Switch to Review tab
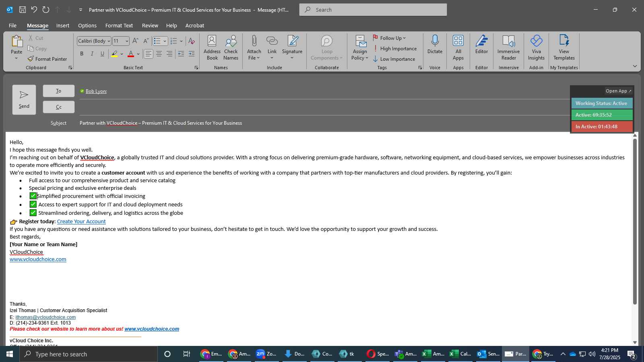Screen dimensions: 644x362 point(150,25)
